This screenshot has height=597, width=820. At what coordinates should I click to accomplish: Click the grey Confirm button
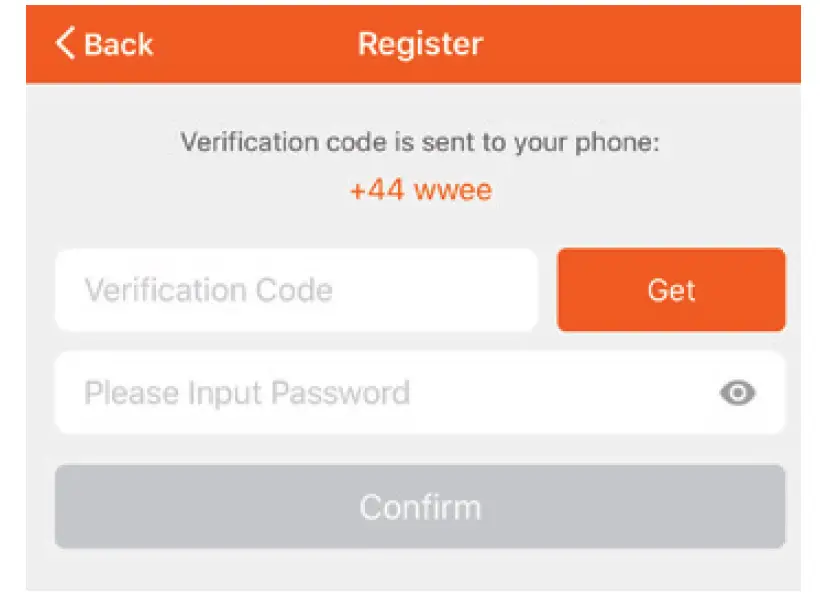point(420,506)
